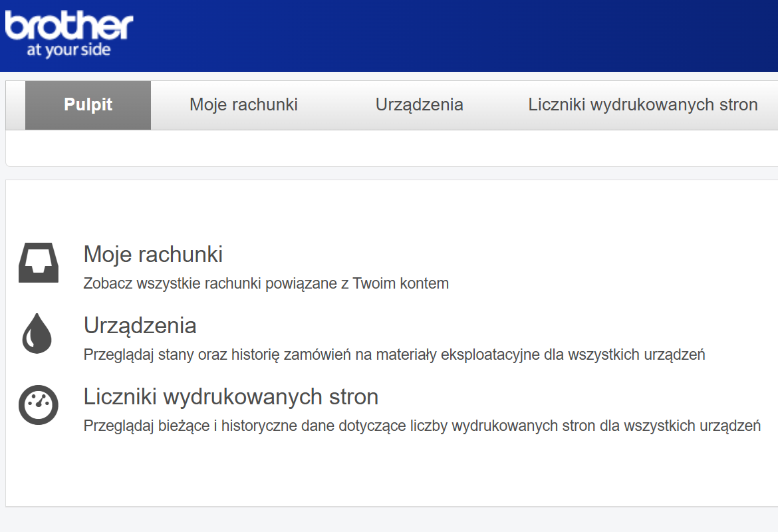This screenshot has width=778, height=532.
Task: Open the Urządzenia tab
Action: click(x=419, y=105)
